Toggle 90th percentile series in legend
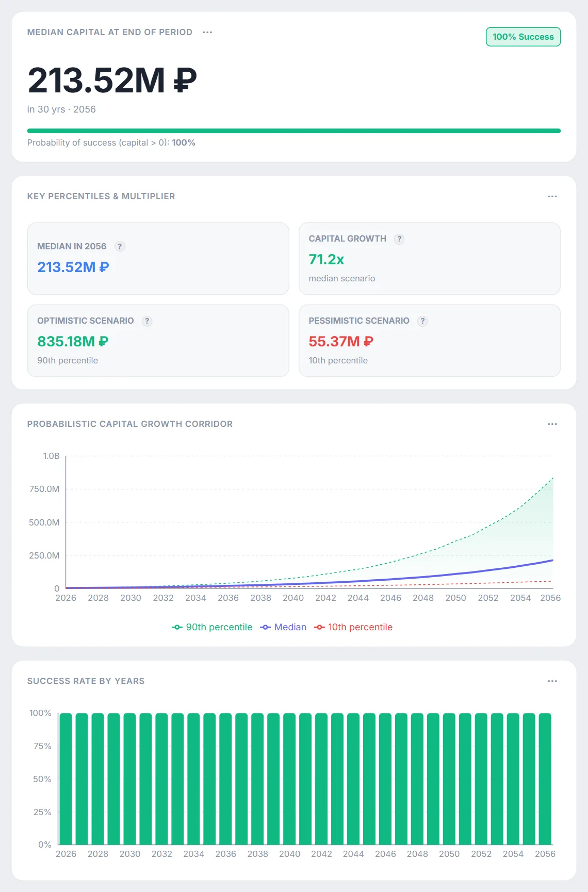Viewport: 588px width, 892px height. pyautogui.click(x=212, y=627)
